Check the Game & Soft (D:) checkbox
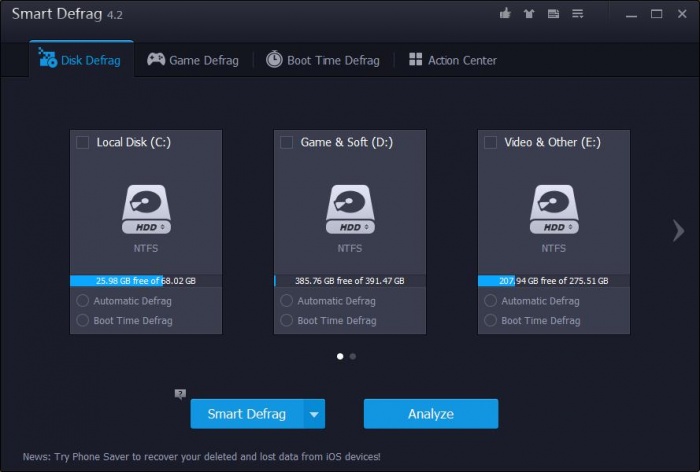Viewport: 700px width, 472px height. coord(286,142)
